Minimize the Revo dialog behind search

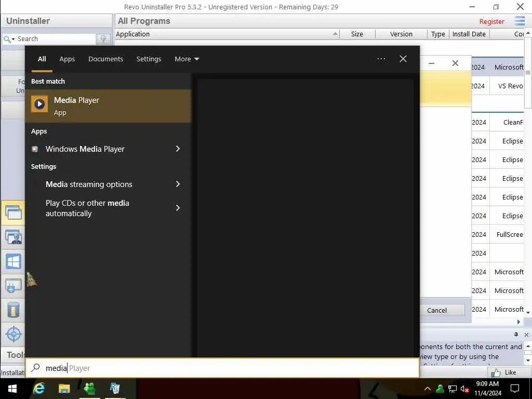(x=432, y=63)
